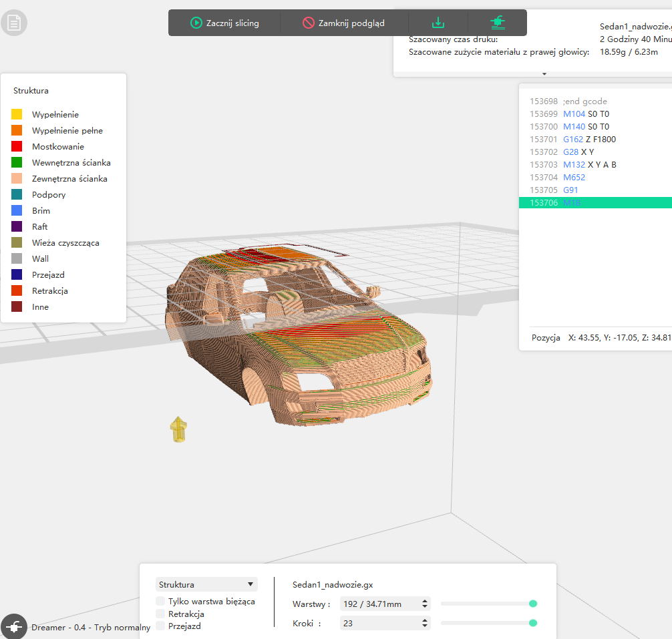672x639 pixels.
Task: Collapse the print info panel with small triangle
Action: pyautogui.click(x=544, y=73)
